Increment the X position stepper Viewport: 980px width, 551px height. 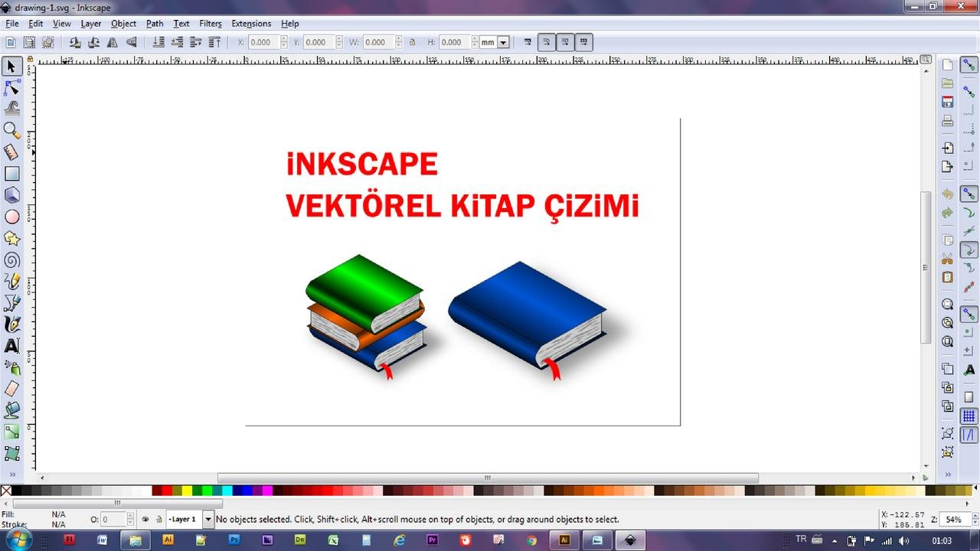[284, 39]
